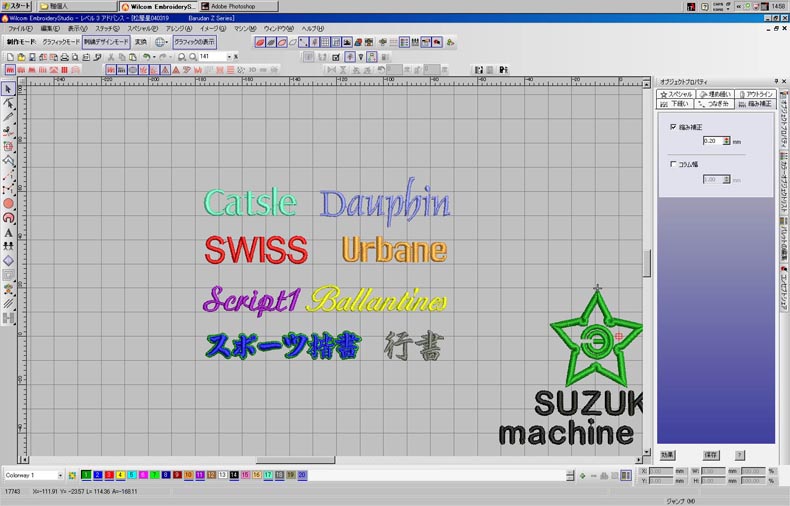Click the first red stitch-type icon in third toolbar row
The width and height of the screenshot is (790, 506).
[10, 70]
